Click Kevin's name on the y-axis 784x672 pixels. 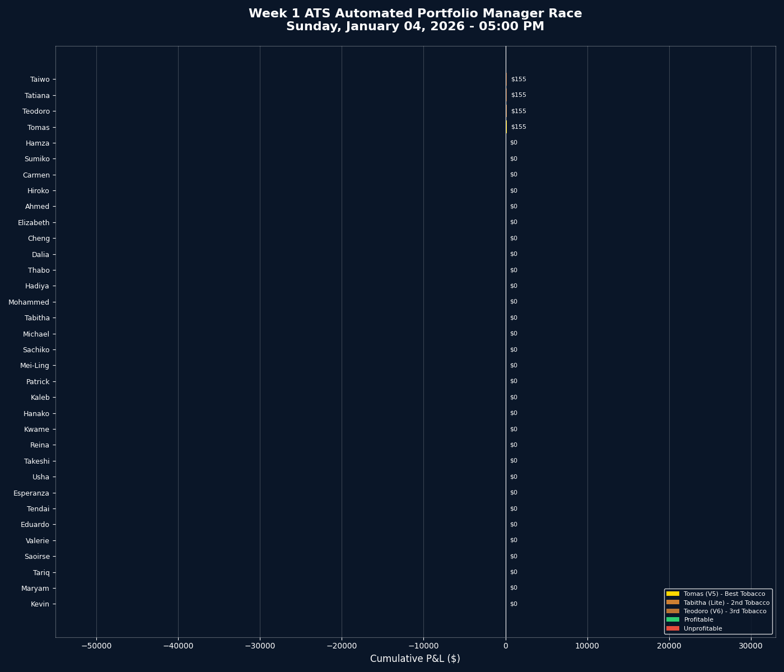[x=40, y=604]
